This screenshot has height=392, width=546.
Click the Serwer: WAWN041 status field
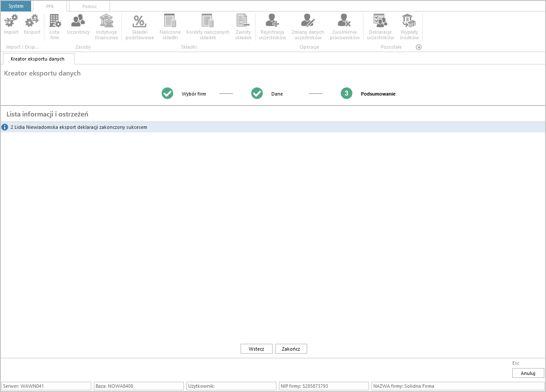(46, 386)
